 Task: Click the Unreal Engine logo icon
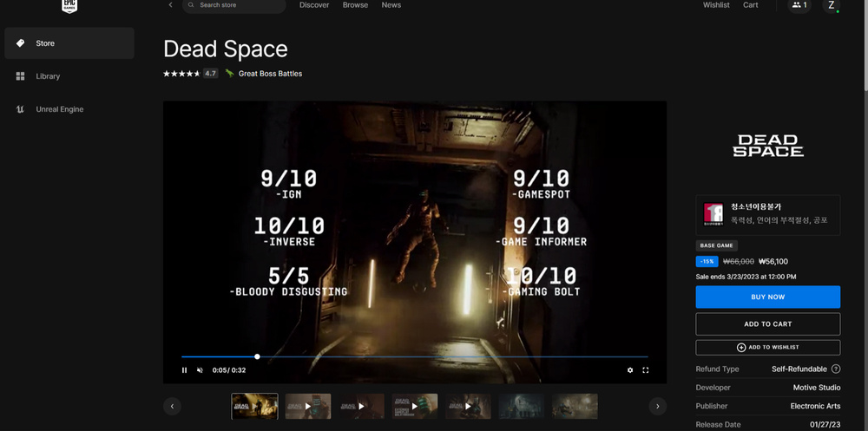(21, 109)
